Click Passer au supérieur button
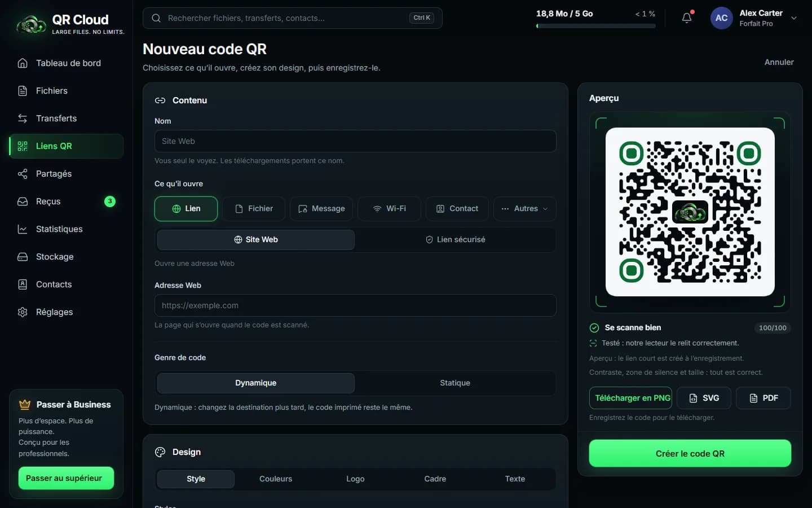 (66, 478)
